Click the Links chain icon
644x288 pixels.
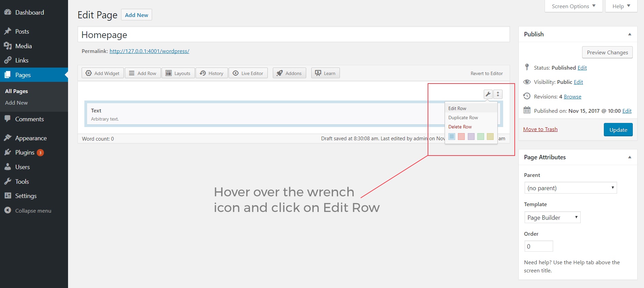click(x=8, y=60)
